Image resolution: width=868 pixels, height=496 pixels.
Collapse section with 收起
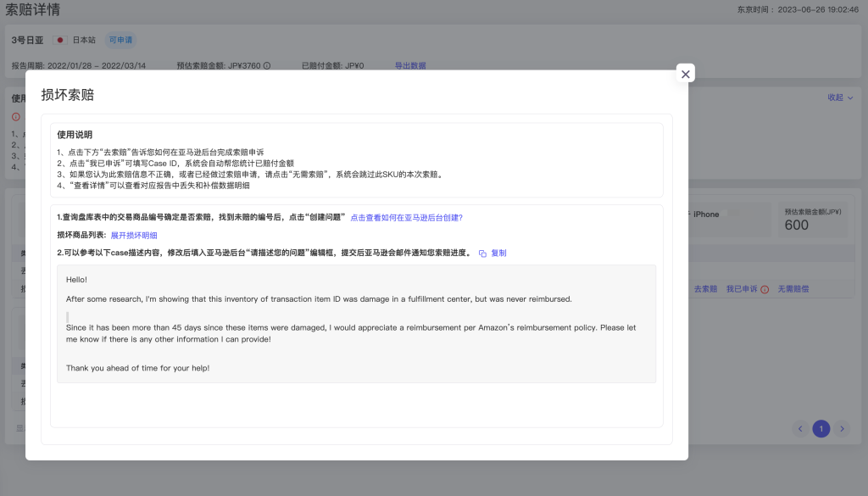pos(840,98)
